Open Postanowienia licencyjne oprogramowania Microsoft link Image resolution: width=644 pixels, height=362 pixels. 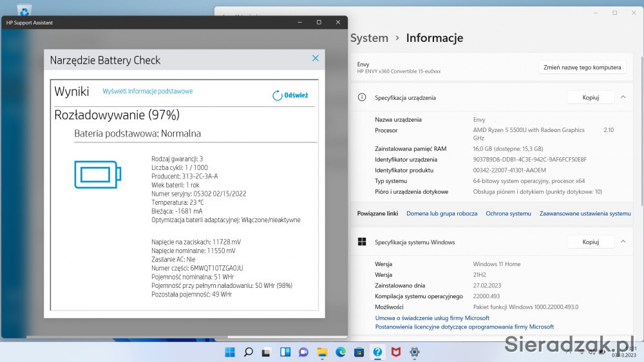point(464,327)
